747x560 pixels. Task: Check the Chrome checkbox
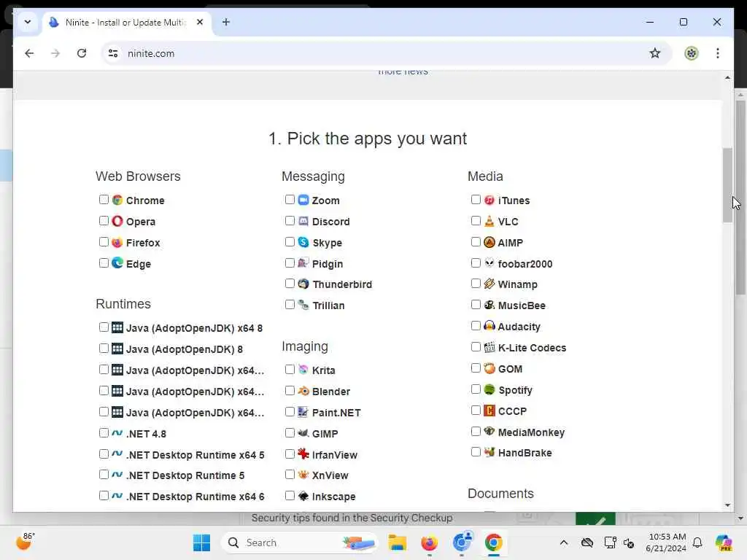pos(104,200)
